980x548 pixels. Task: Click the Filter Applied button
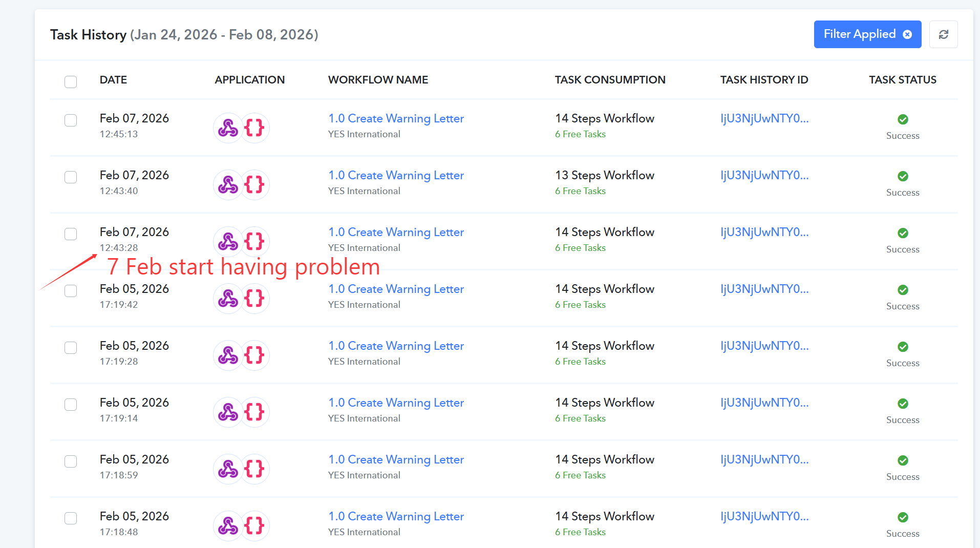click(x=860, y=34)
